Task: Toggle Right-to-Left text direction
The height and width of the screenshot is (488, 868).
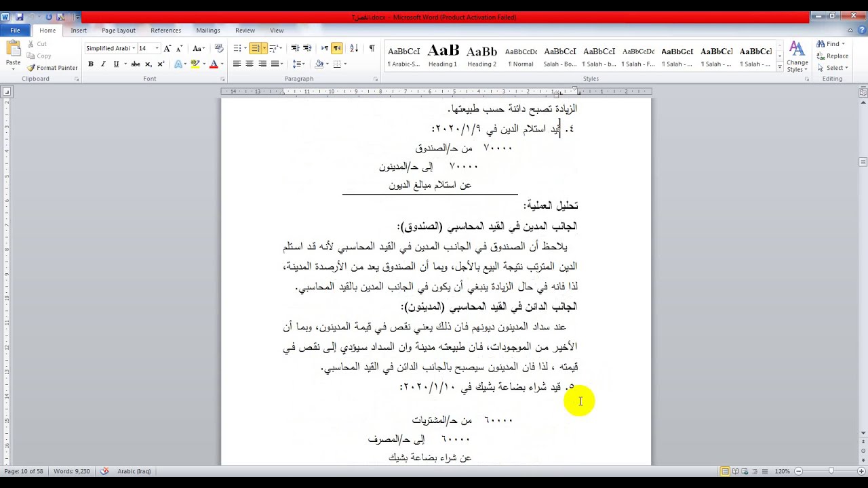Action: (x=337, y=48)
